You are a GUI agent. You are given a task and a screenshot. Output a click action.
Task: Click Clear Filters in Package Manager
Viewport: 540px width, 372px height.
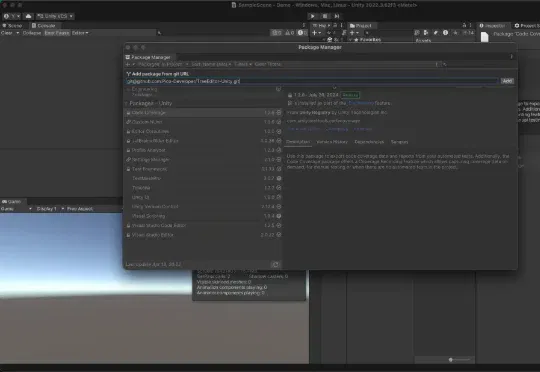pos(268,64)
